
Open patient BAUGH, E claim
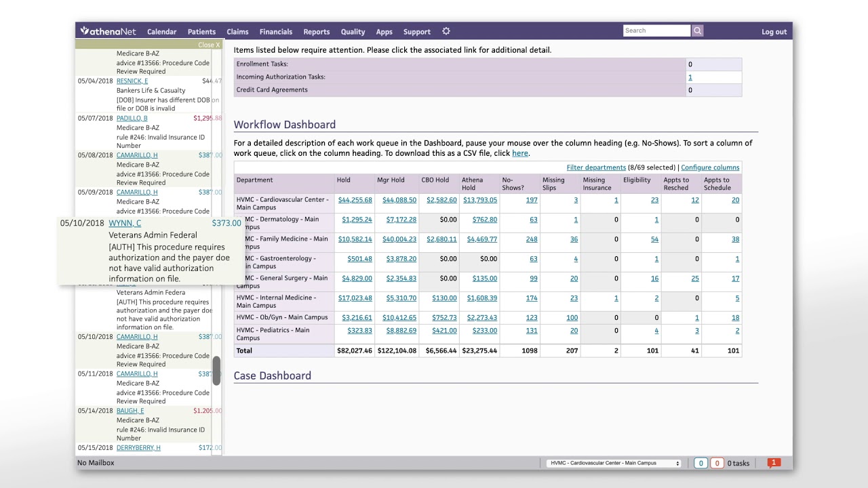[130, 411]
